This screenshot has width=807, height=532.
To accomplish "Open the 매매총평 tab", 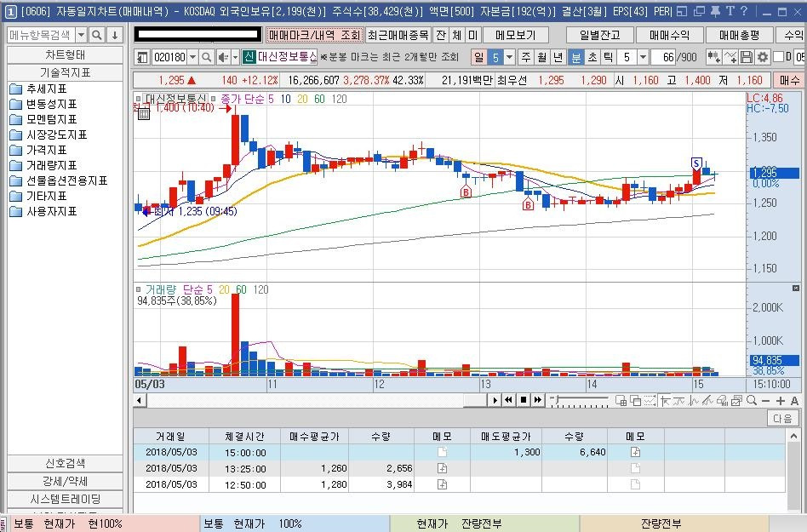I will [x=739, y=35].
